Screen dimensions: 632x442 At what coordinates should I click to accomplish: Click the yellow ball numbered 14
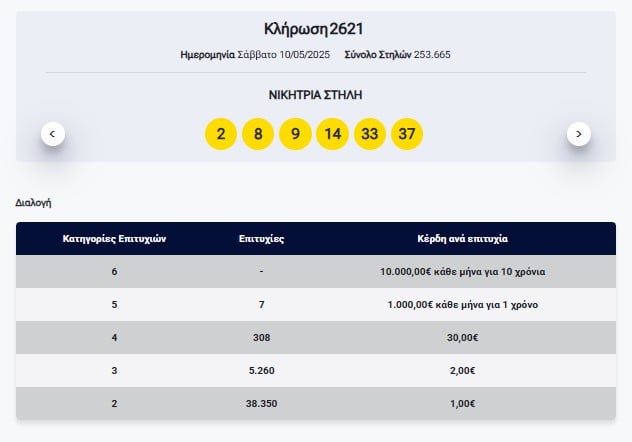(333, 134)
